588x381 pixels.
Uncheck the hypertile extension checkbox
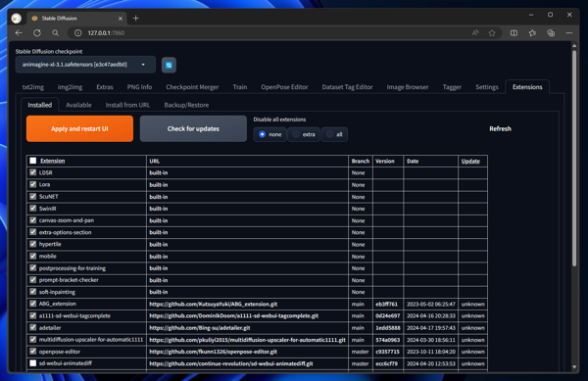[x=33, y=244]
